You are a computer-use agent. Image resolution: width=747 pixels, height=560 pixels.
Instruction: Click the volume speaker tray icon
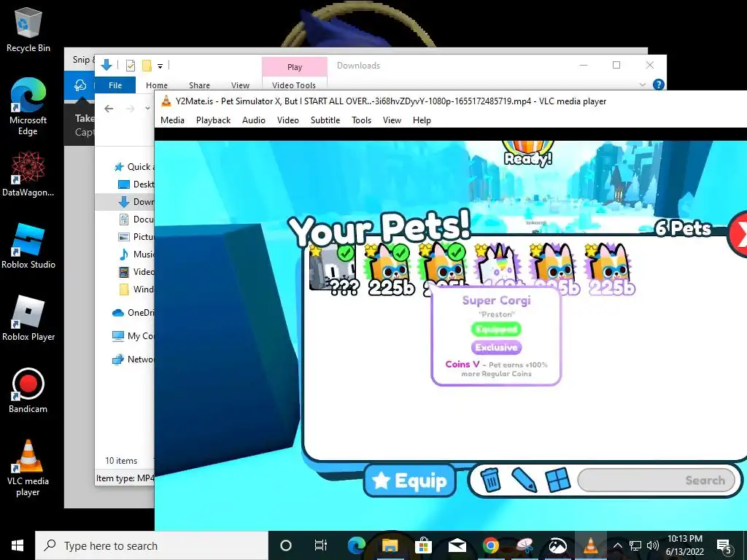click(653, 545)
